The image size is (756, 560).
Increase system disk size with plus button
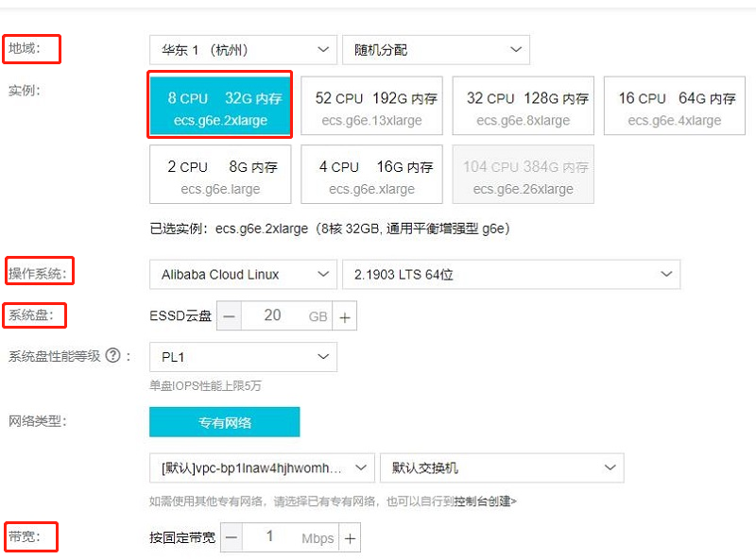click(x=345, y=316)
